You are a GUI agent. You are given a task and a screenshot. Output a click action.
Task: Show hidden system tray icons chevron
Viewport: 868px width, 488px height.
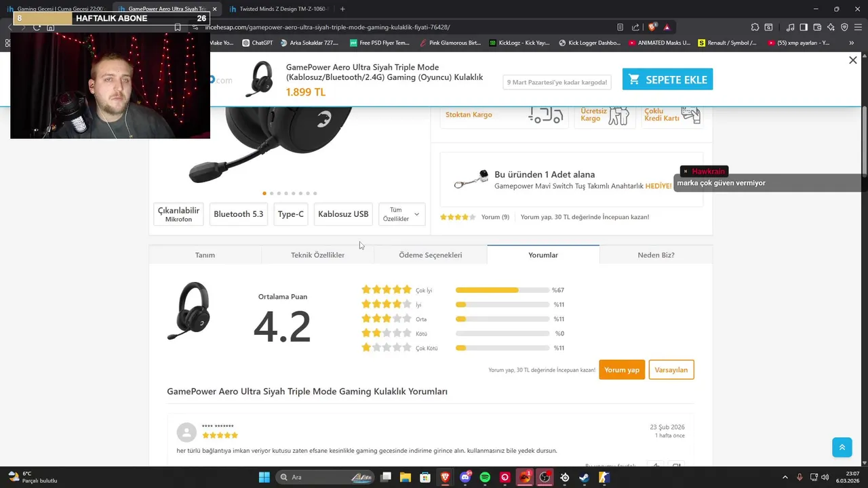(x=785, y=477)
